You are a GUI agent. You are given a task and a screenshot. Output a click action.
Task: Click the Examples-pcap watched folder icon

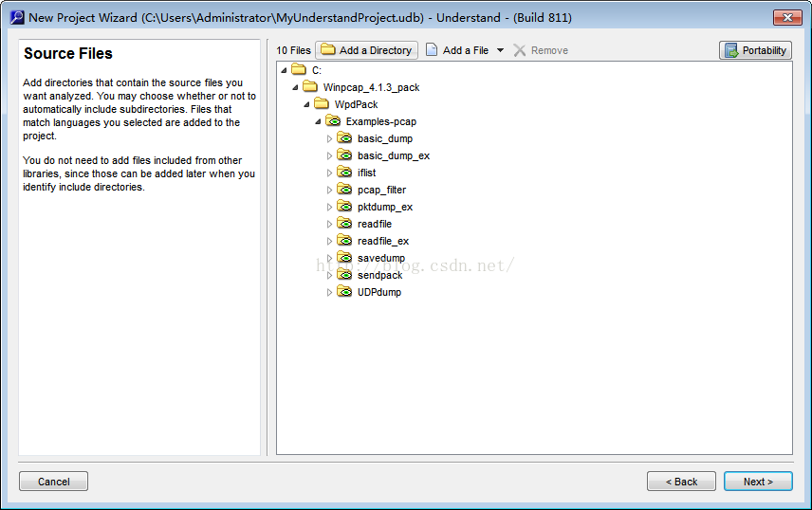(333, 120)
